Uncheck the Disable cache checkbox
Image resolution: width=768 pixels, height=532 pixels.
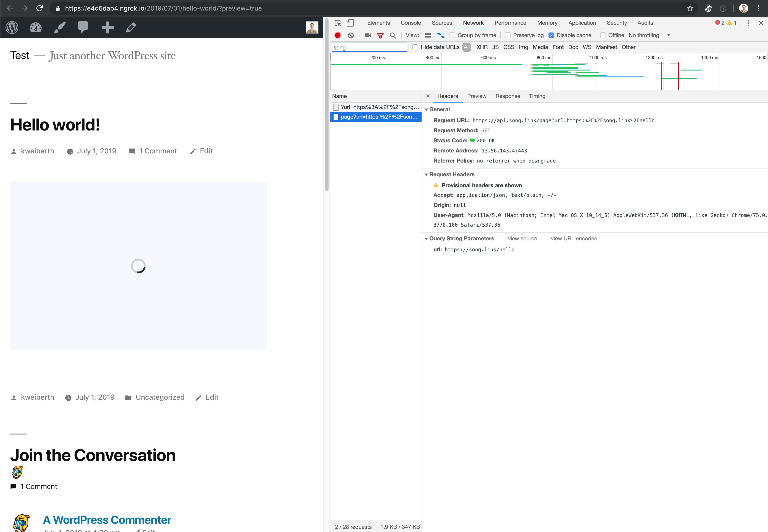pos(552,35)
